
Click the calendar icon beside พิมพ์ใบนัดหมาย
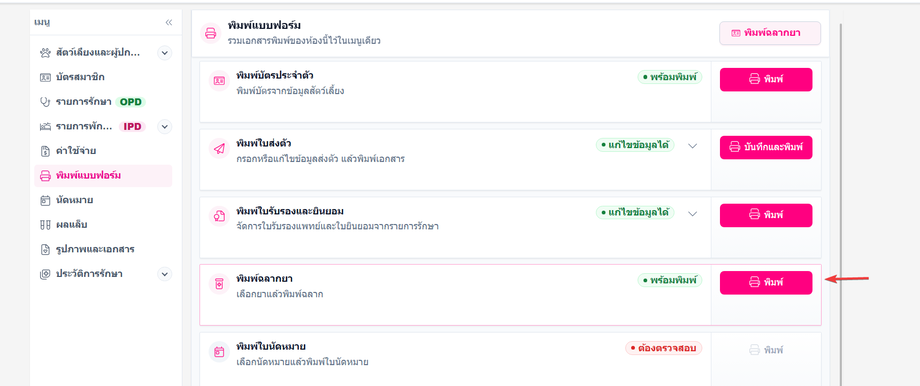coord(219,351)
